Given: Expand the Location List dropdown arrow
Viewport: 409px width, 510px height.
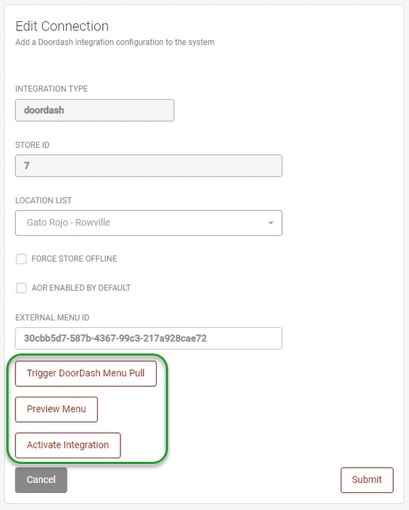Looking at the screenshot, I should pyautogui.click(x=271, y=223).
